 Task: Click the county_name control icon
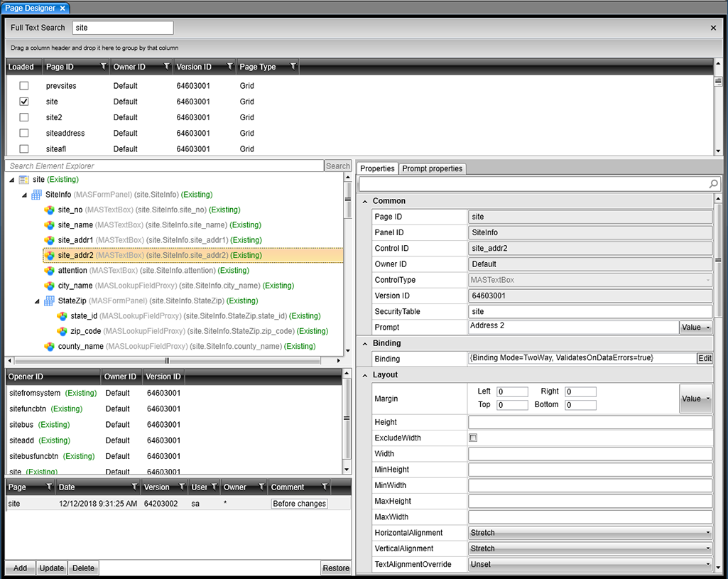pyautogui.click(x=49, y=347)
